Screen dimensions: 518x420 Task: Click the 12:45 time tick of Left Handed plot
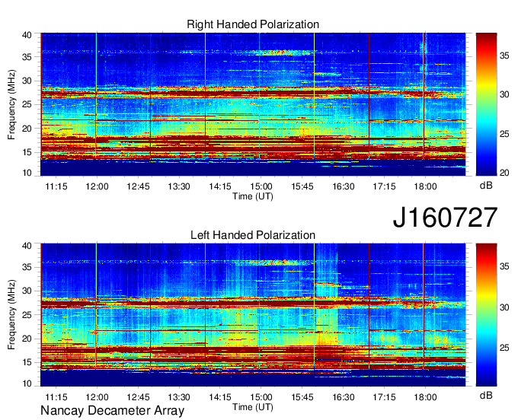pyautogui.click(x=138, y=397)
